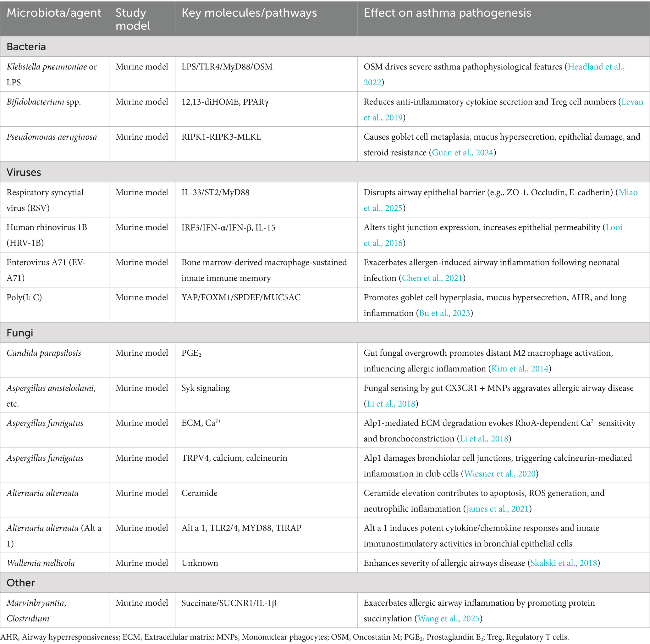Open Chen et al., 2021 reference link
The image size is (650, 644).
[x=432, y=278]
